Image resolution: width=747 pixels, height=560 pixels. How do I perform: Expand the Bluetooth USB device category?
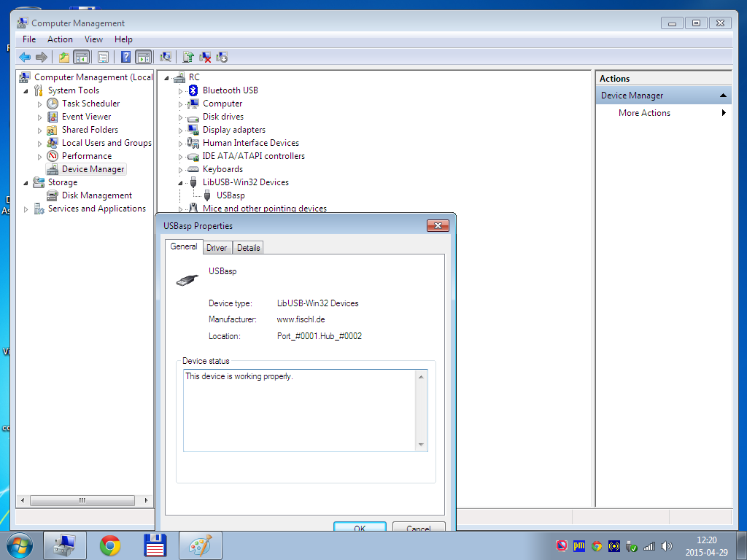click(181, 90)
